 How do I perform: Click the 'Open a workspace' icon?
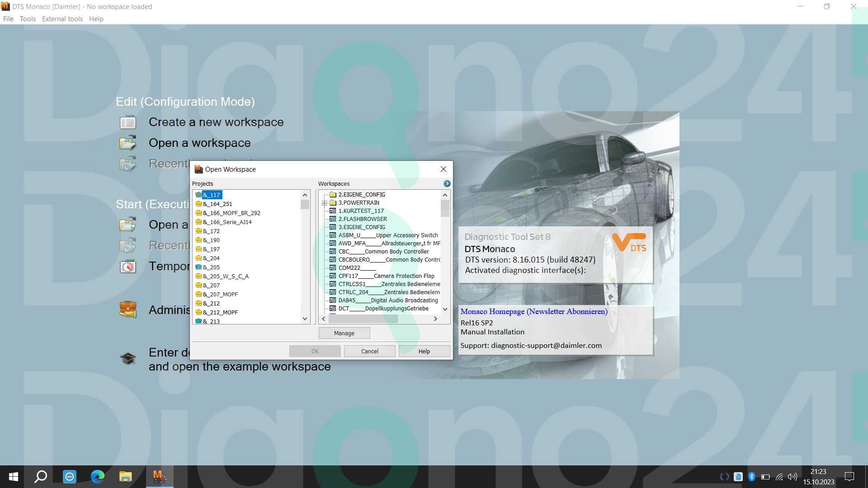[127, 143]
